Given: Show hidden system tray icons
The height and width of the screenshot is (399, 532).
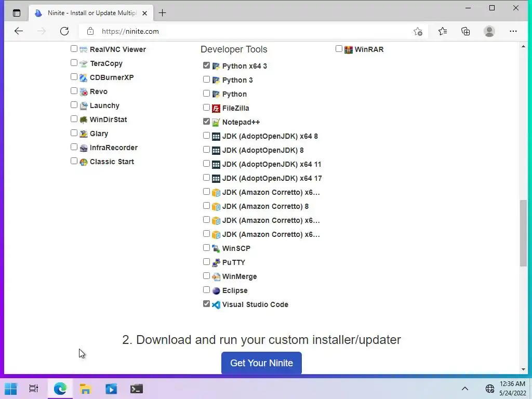Looking at the screenshot, I should tap(465, 389).
